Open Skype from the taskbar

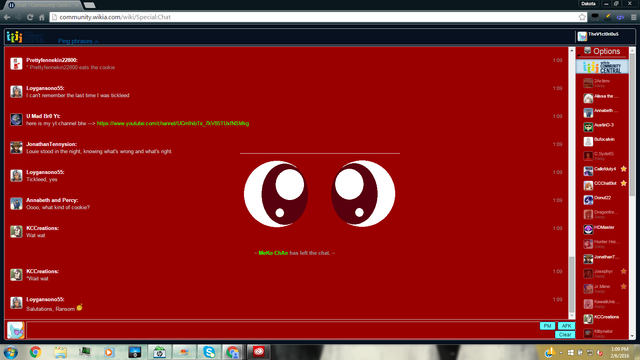coord(209,352)
